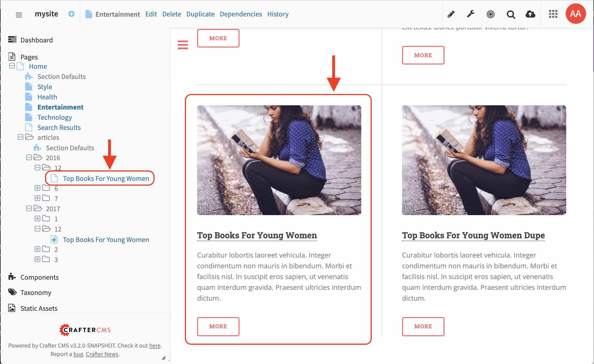Click the Dependencies menu item
The width and height of the screenshot is (594, 364).
(x=240, y=14)
